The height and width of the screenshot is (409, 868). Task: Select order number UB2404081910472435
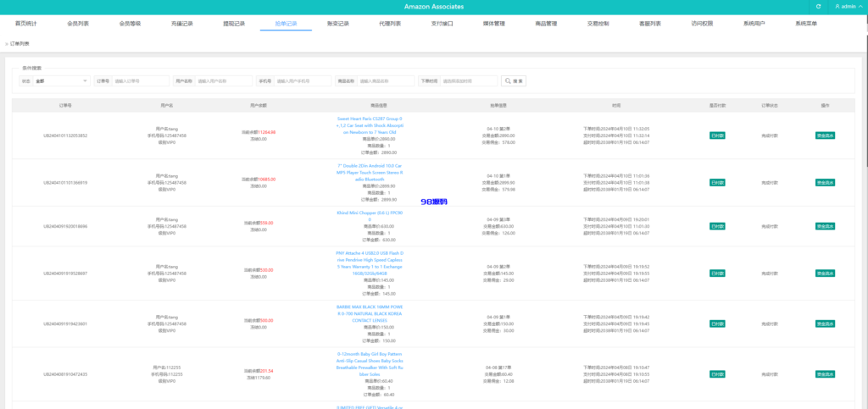[x=65, y=374]
